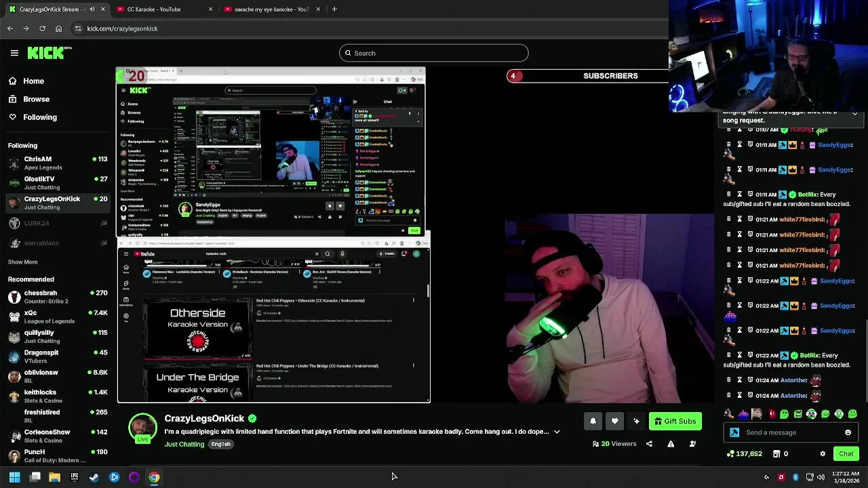Toggle notifications bell for this channel
This screenshot has height=488, width=868.
593,421
